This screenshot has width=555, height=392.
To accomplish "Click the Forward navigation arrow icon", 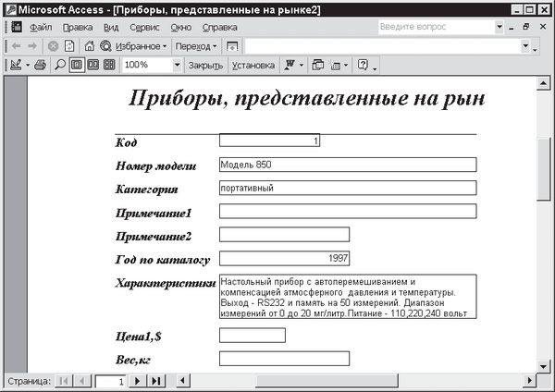I will pyautogui.click(x=32, y=46).
